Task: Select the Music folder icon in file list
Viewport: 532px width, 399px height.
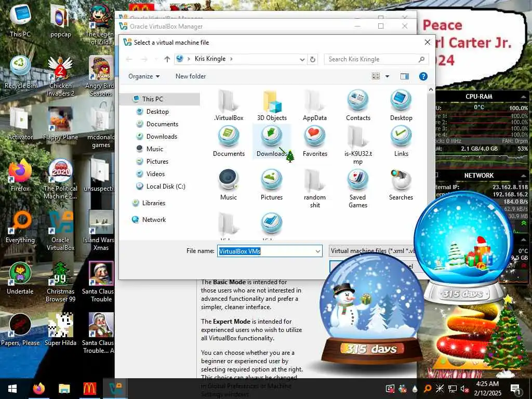Action: (229, 184)
